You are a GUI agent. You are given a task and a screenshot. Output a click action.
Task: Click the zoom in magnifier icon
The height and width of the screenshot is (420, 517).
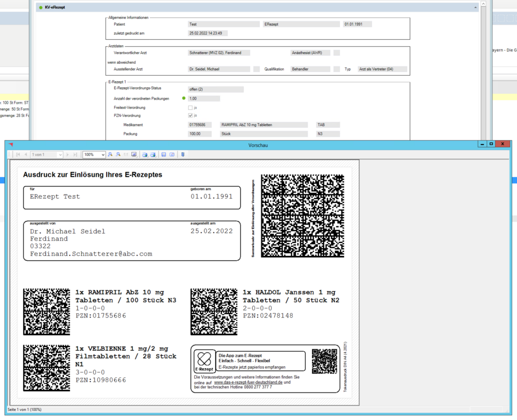tap(110, 154)
